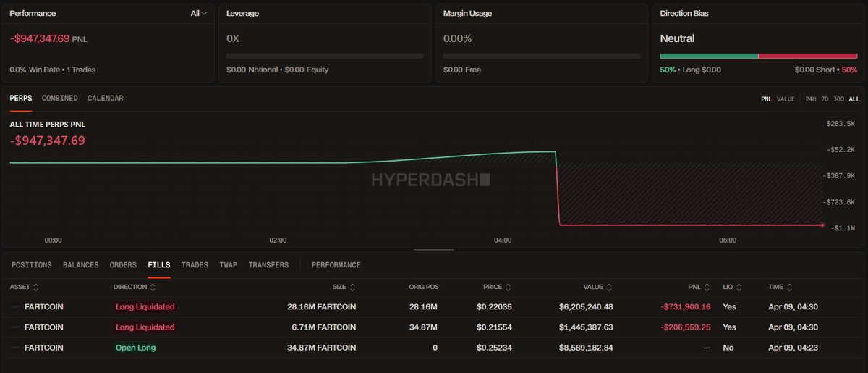Click '0.0% Win Rate • 1 Trades' text
Image resolution: width=868 pixels, height=373 pixels.
coord(53,70)
